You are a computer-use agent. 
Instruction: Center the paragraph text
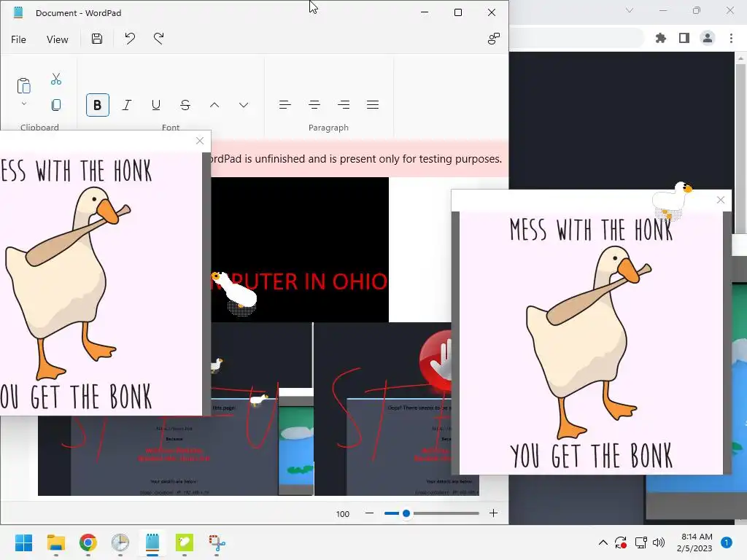coord(314,105)
